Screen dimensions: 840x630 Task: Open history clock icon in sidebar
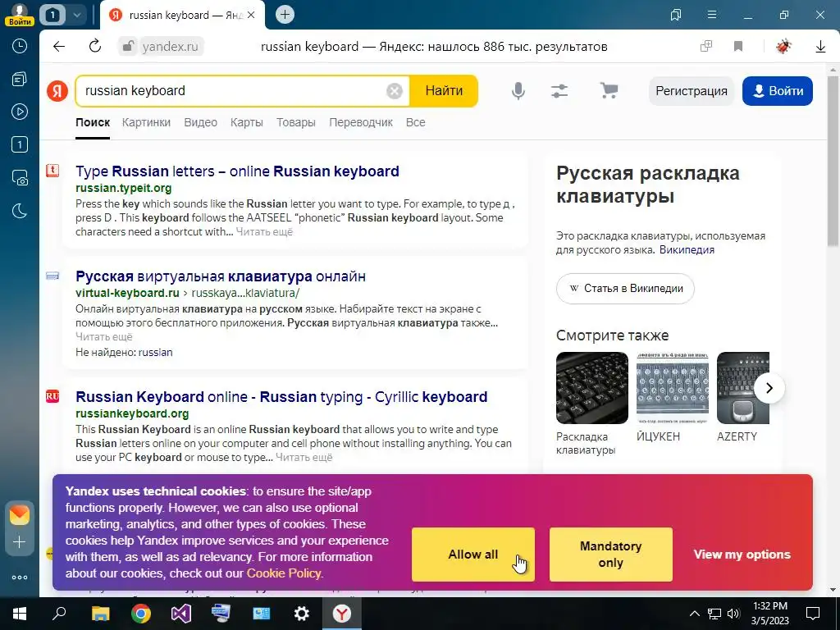(x=20, y=46)
